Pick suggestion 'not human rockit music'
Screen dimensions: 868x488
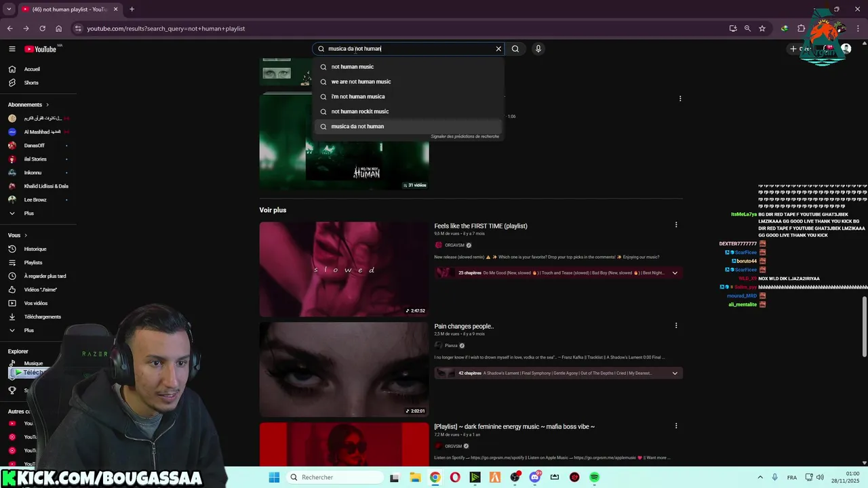pyautogui.click(x=409, y=111)
